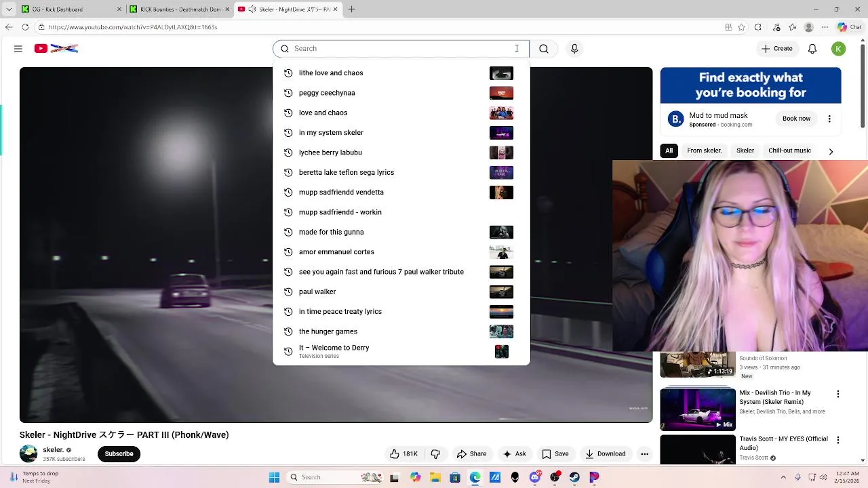Open more actions ellipsis below the video

[x=644, y=453]
